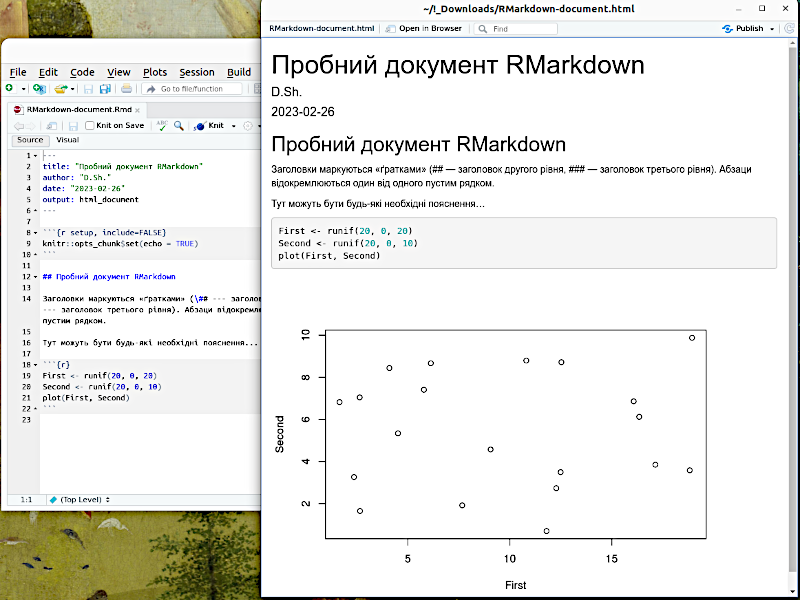Click the main title heading in viewer
Viewport: 800px width, 600px height.
[x=458, y=65]
